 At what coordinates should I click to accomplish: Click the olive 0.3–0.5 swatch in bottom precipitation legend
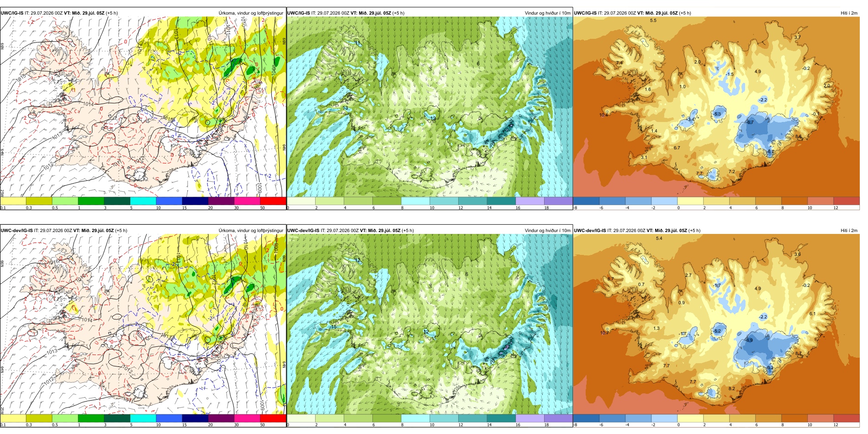(x=39, y=418)
